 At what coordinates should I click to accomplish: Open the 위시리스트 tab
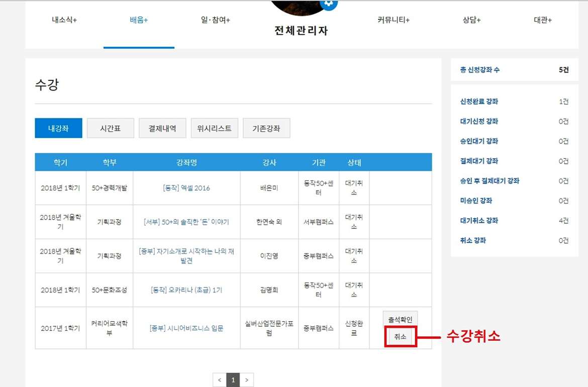coord(215,128)
